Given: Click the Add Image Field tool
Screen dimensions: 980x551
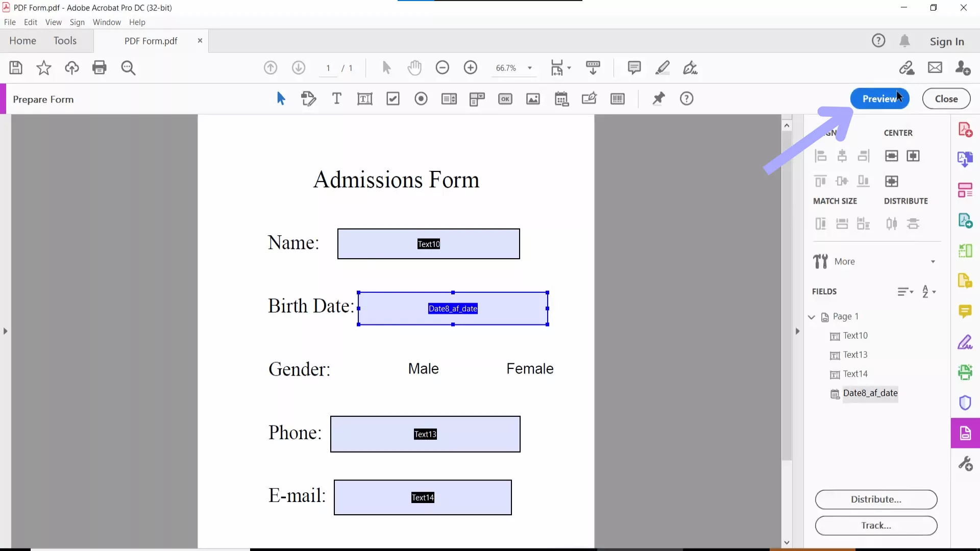Looking at the screenshot, I should coord(533,99).
